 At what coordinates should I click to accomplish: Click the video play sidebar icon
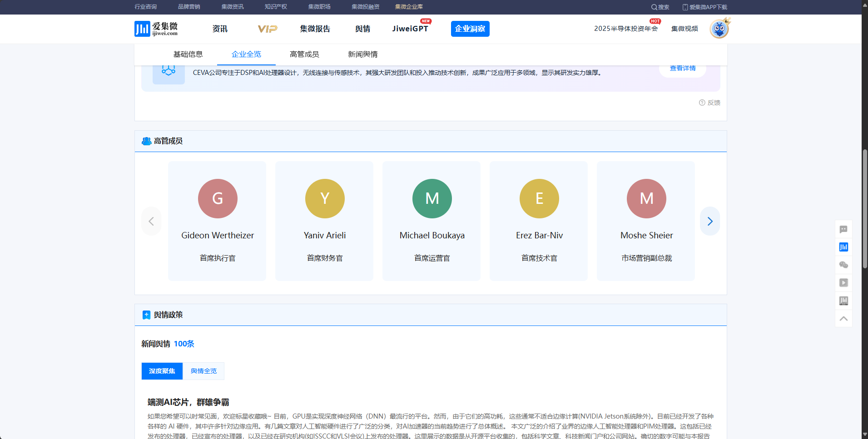click(843, 283)
